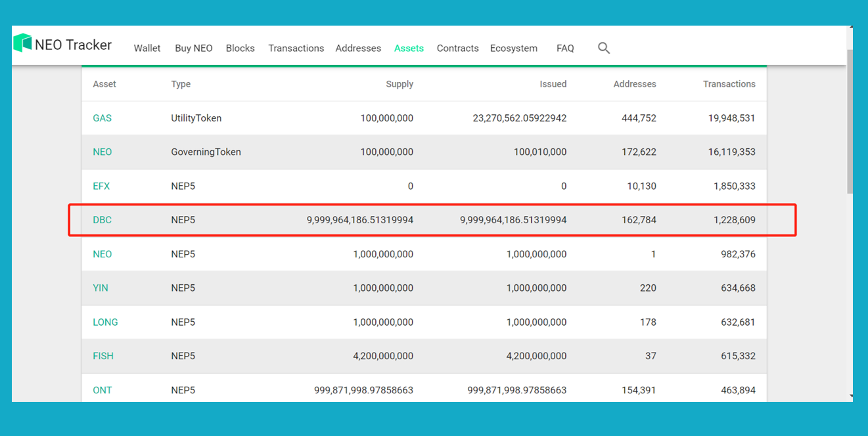Open the search magnifier icon
This screenshot has width=868, height=436.
[x=604, y=48]
